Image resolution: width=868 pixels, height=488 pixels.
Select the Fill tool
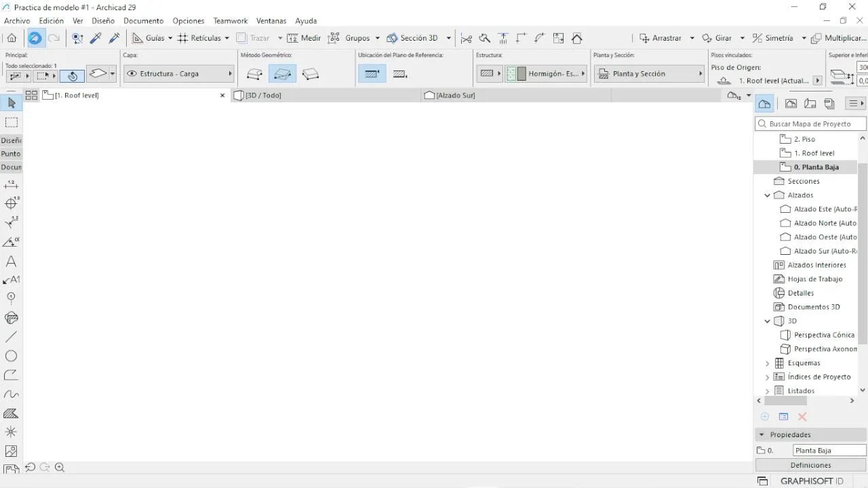(12, 413)
